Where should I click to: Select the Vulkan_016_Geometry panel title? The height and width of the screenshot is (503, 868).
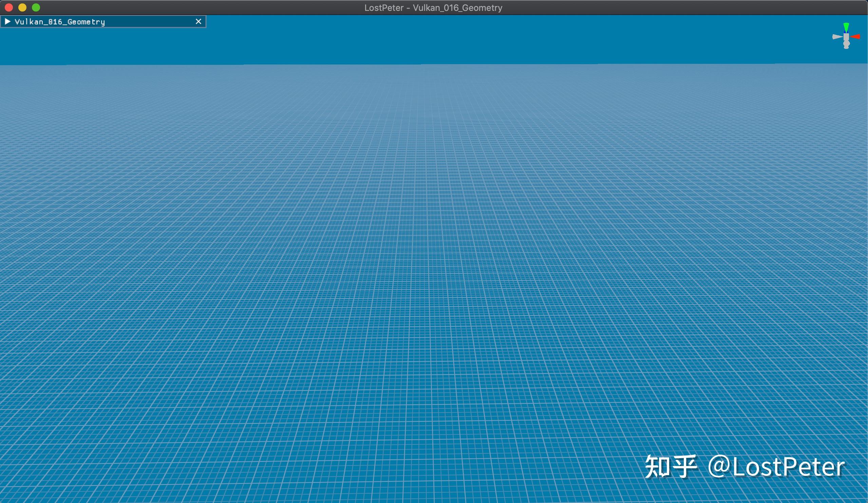click(x=60, y=21)
